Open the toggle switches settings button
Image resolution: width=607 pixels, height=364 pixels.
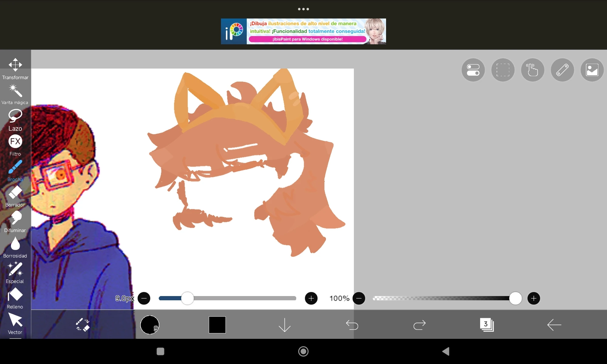(473, 70)
